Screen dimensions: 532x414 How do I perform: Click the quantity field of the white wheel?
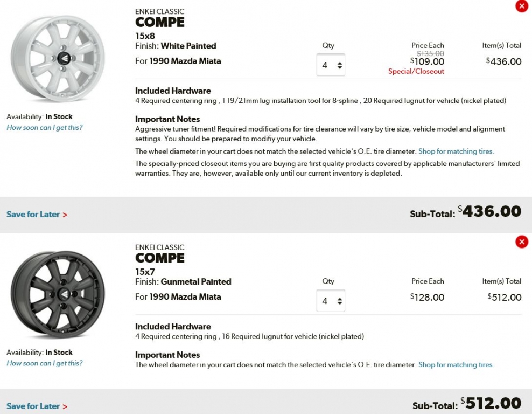331,65
